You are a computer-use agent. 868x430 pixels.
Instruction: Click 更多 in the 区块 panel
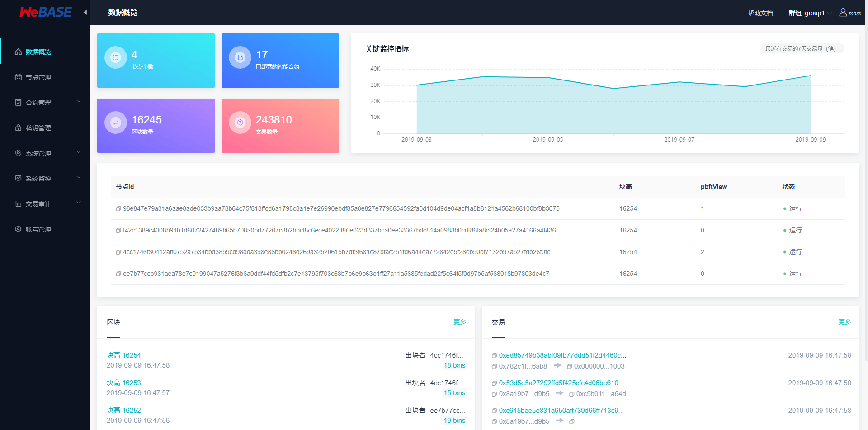click(460, 322)
